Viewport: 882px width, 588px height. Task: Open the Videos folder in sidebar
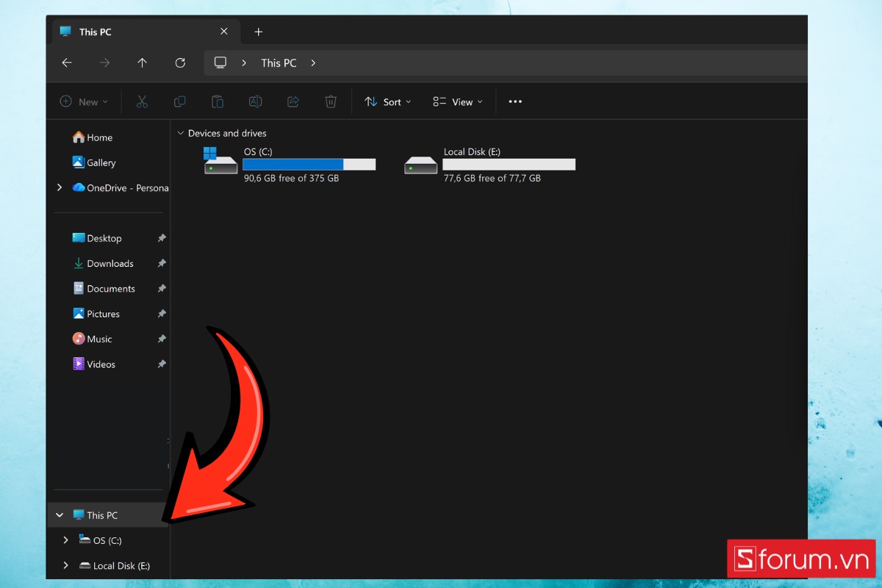[x=100, y=364]
